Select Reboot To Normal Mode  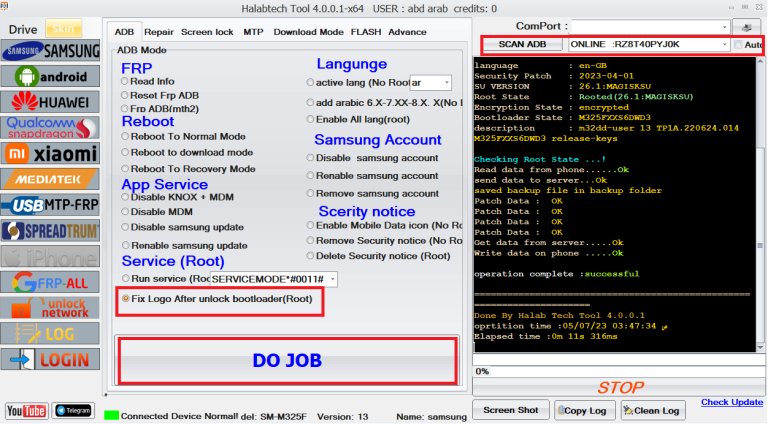point(184,137)
